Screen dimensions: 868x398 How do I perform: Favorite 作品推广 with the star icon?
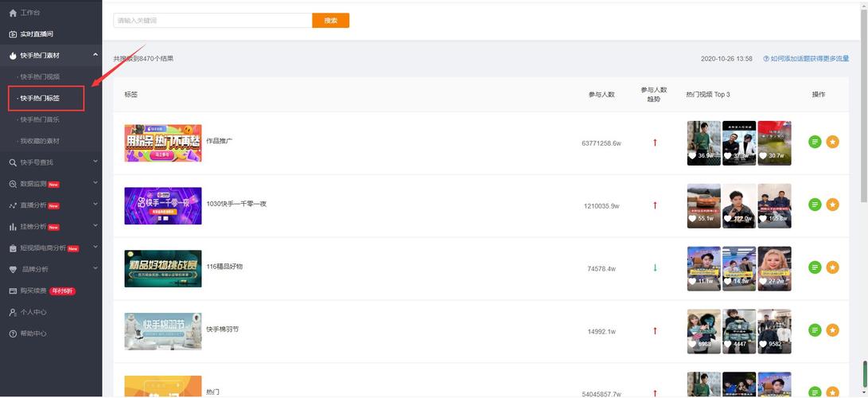point(832,142)
